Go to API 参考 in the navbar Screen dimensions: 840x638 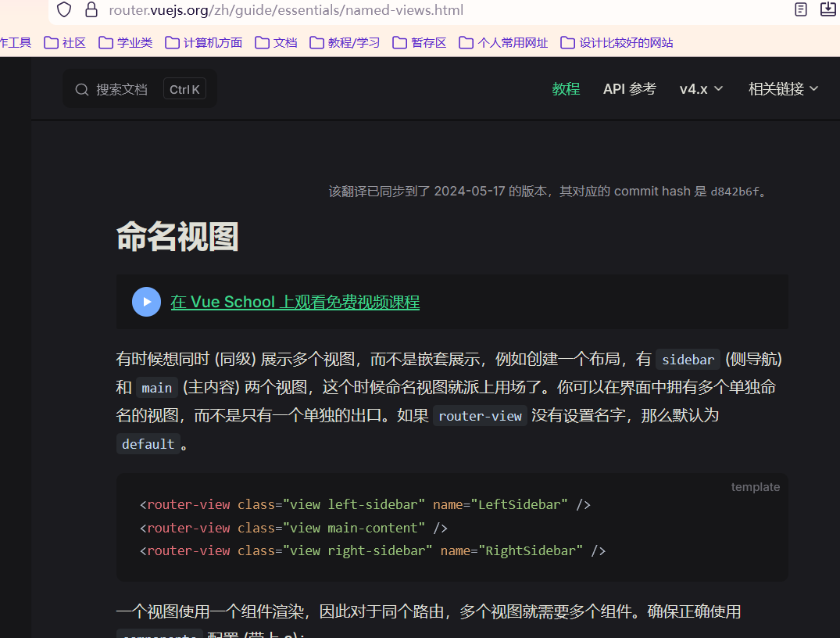pos(629,89)
